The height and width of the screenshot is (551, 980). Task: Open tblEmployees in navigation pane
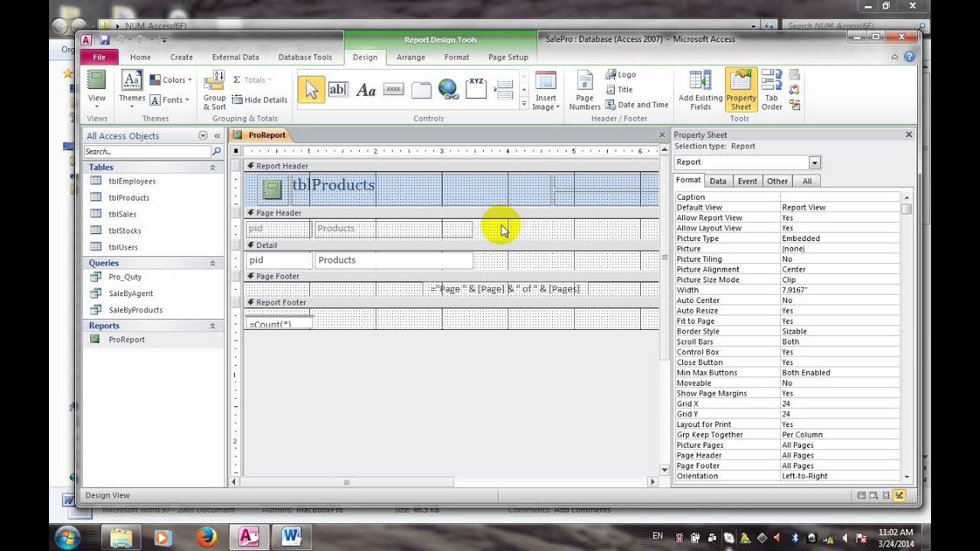tap(132, 181)
